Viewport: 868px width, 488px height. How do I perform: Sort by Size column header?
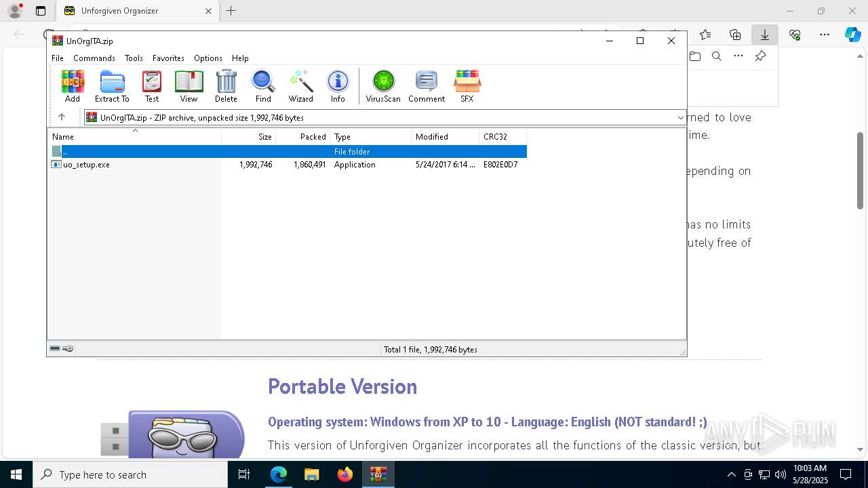(249, 137)
